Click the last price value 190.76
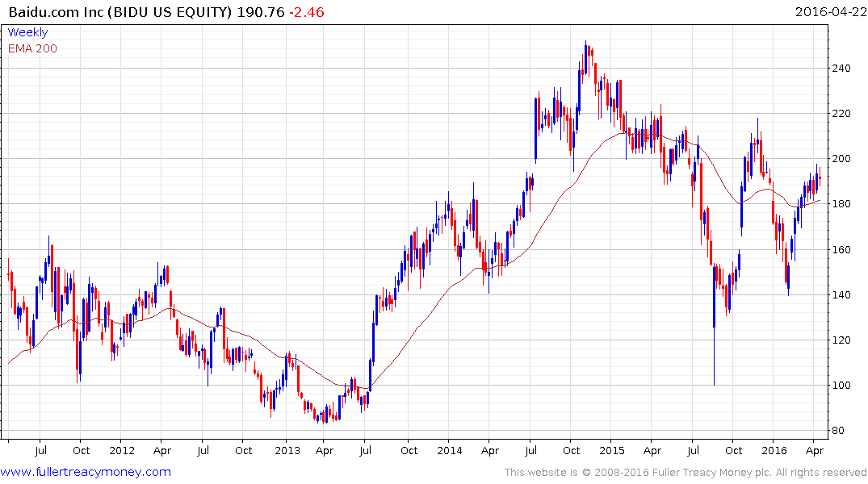Image resolution: width=868 pixels, height=484 pixels. (261, 12)
